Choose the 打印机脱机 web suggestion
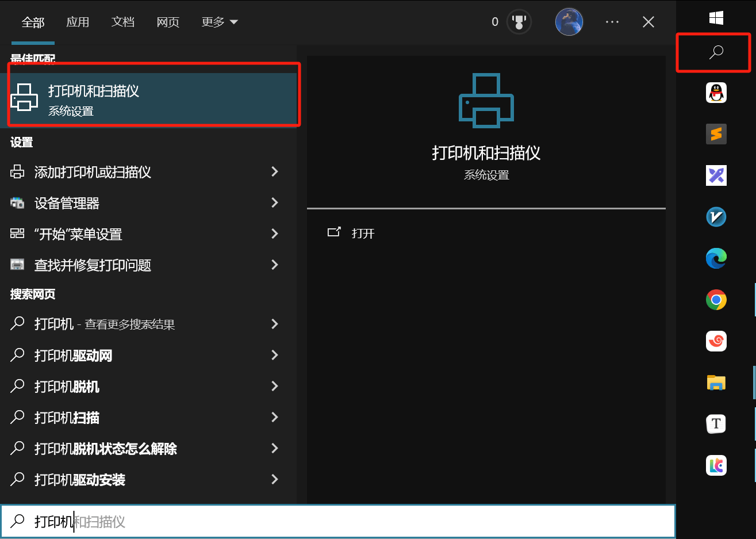The height and width of the screenshot is (539, 756). point(148,386)
